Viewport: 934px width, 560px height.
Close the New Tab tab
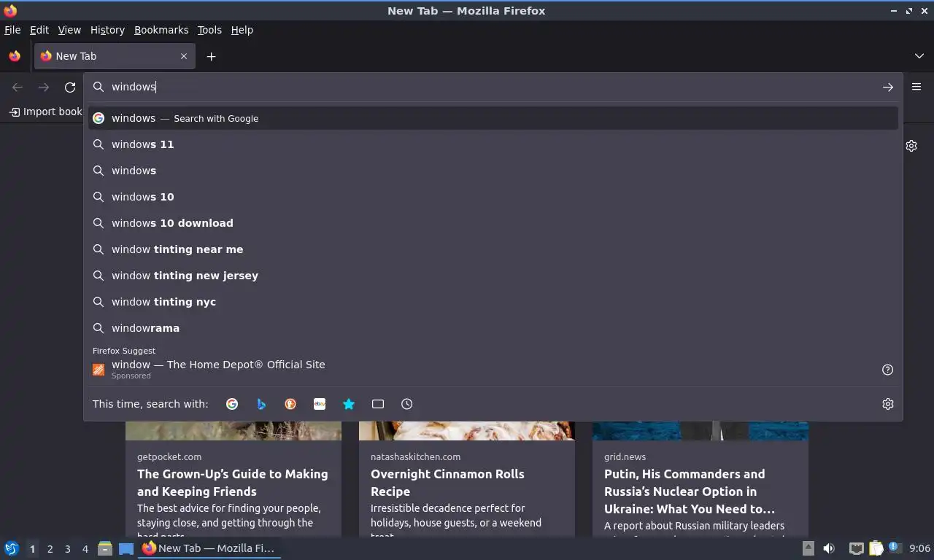184,56
